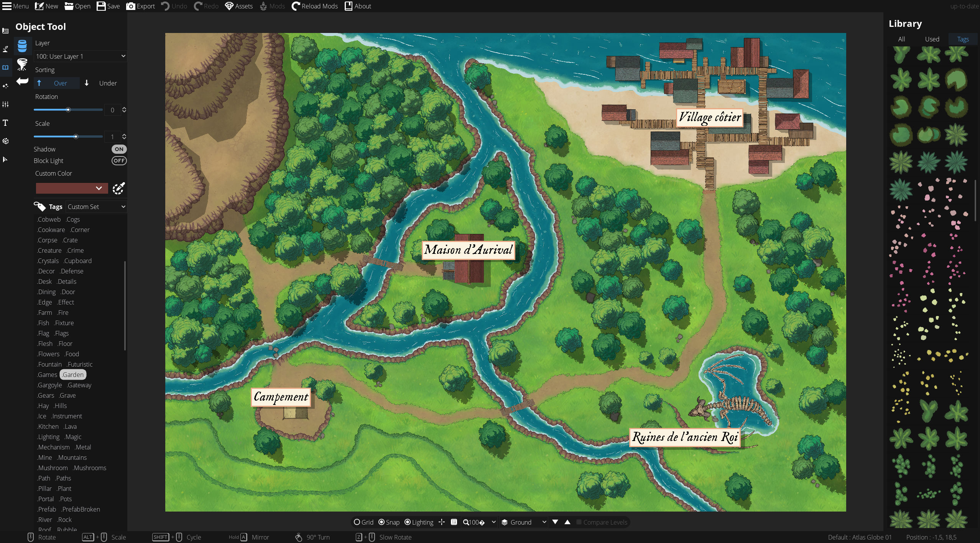Open the Effects sparkles tool category
This screenshot has width=980, height=543.
(5, 86)
